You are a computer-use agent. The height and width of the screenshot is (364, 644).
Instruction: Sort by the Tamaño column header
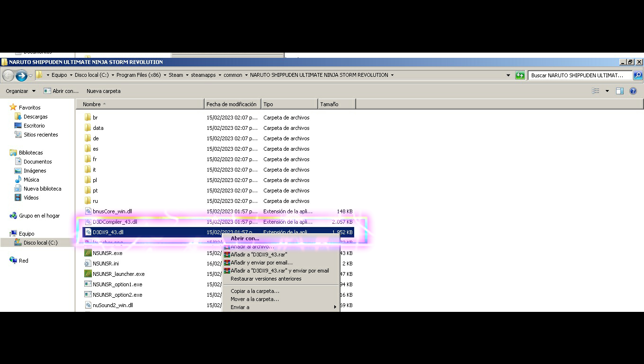click(337, 104)
